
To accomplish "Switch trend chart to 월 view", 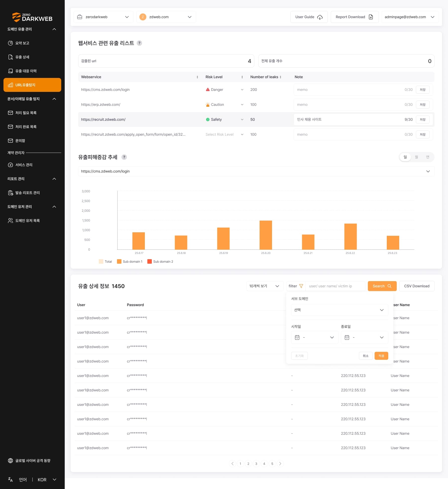I will coord(416,157).
